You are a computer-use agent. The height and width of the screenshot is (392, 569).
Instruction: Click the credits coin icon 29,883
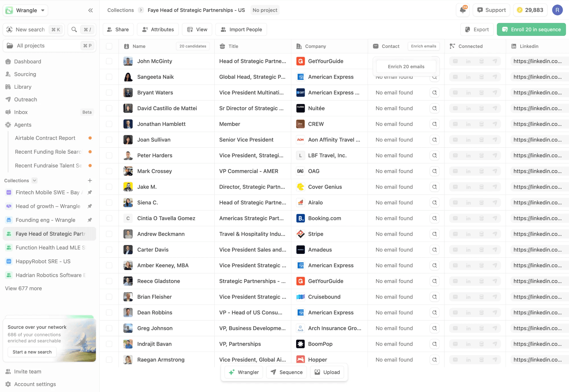tap(519, 10)
